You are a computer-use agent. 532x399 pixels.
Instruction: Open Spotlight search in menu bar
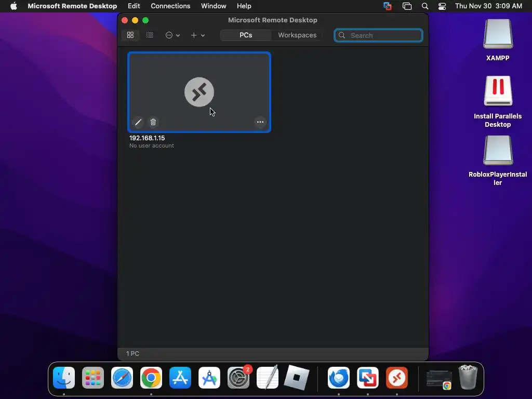tap(425, 6)
